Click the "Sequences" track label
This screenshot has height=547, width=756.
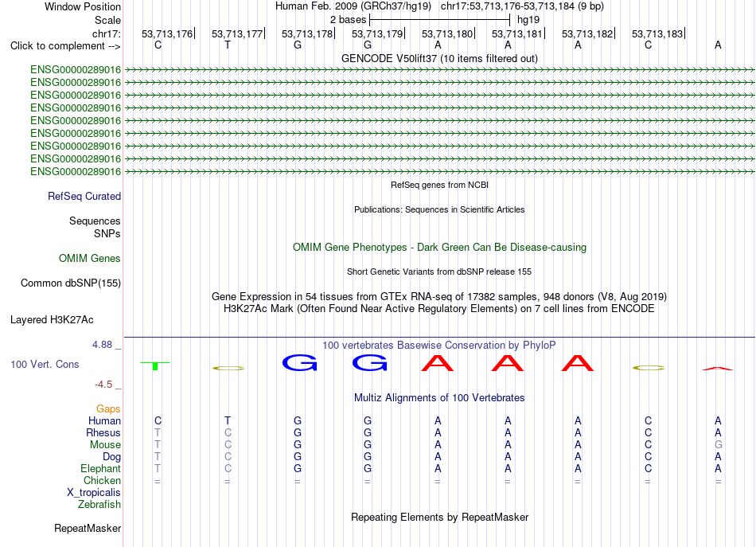tap(95, 221)
